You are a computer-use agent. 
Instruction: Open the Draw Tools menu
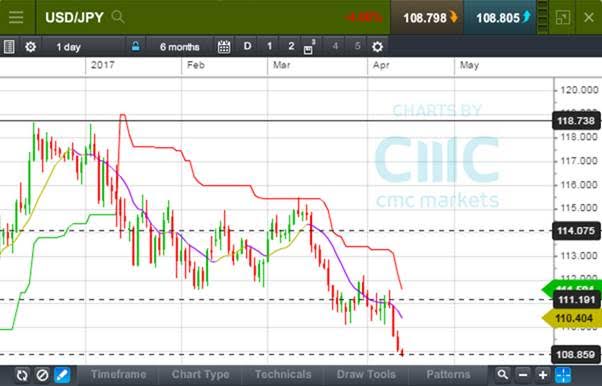[x=366, y=374]
